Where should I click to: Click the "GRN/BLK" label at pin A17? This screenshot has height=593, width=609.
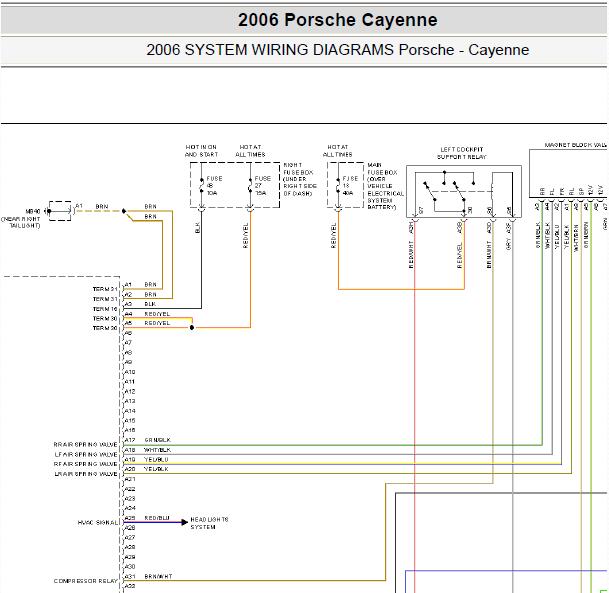(x=157, y=440)
